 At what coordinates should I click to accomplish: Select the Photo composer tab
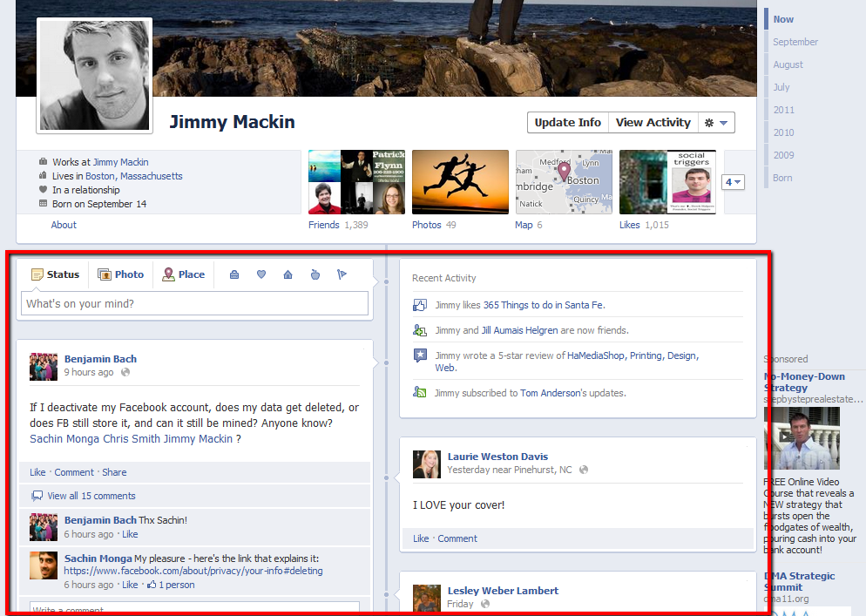point(120,274)
